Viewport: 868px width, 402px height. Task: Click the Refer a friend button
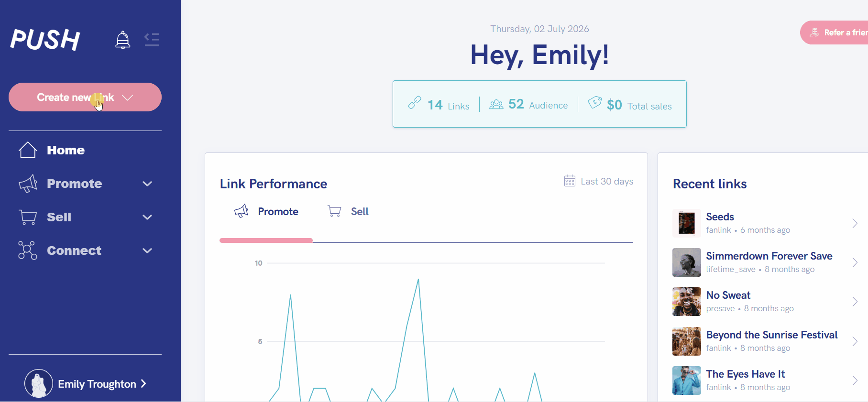pyautogui.click(x=834, y=33)
